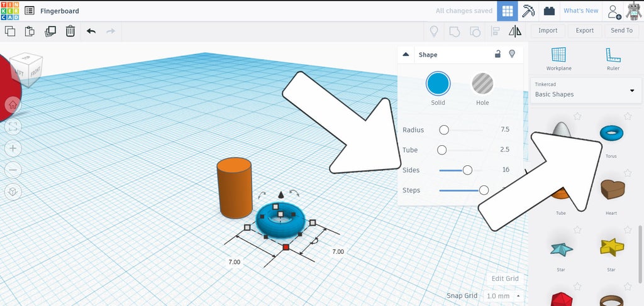The width and height of the screenshot is (644, 306).
Task: Zoom out with minus button
Action: point(13,170)
